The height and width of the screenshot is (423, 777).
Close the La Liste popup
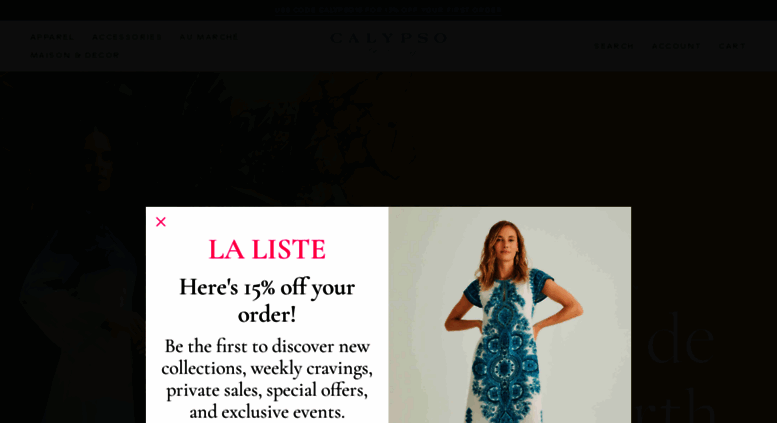coord(161,222)
